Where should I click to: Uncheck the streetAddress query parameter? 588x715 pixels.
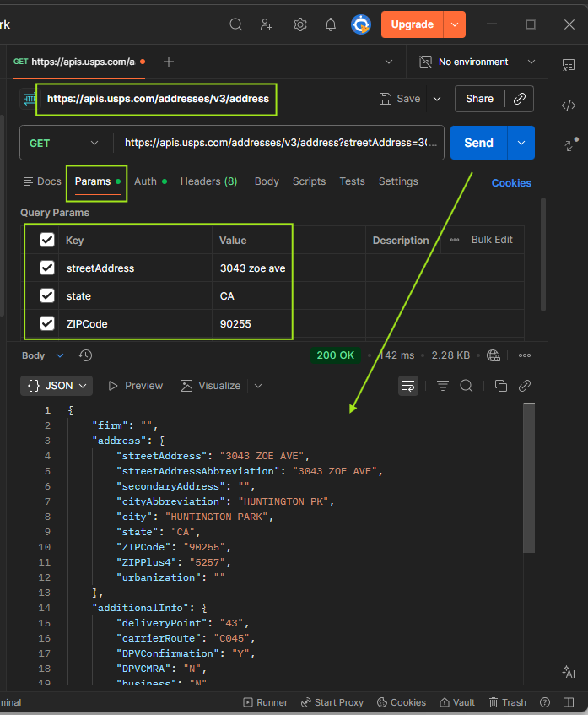47,268
